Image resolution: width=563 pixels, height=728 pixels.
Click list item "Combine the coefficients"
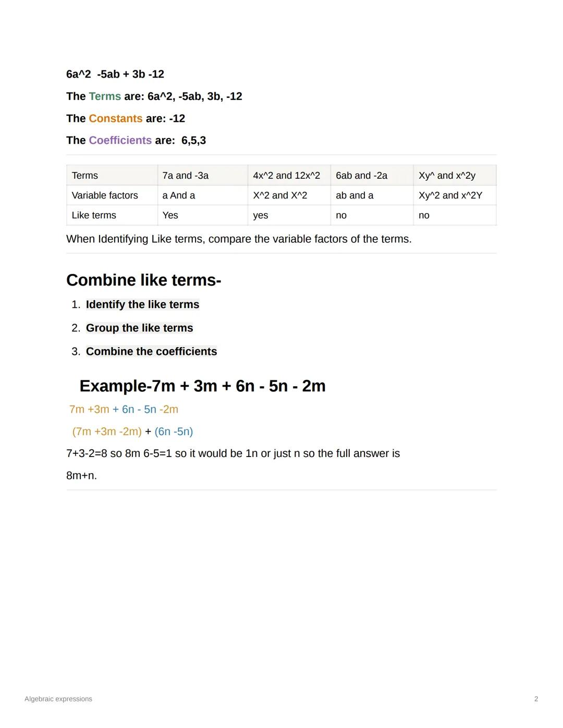click(x=151, y=351)
